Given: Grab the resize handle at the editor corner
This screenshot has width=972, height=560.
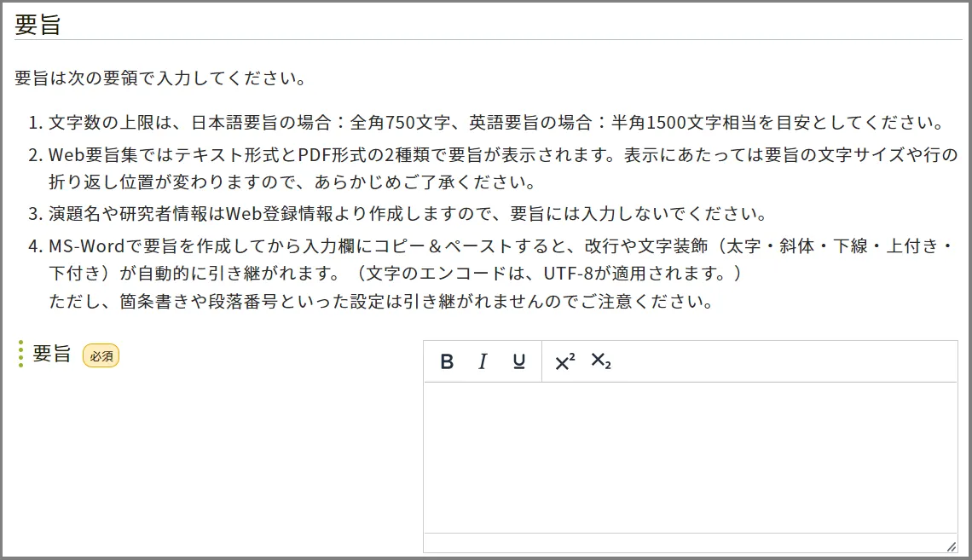Looking at the screenshot, I should click(951, 546).
